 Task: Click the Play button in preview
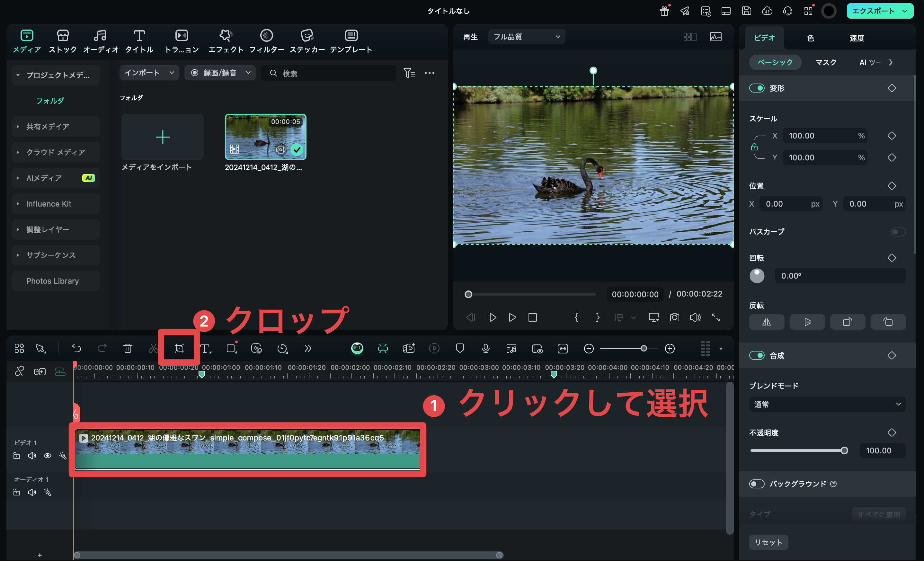point(512,317)
